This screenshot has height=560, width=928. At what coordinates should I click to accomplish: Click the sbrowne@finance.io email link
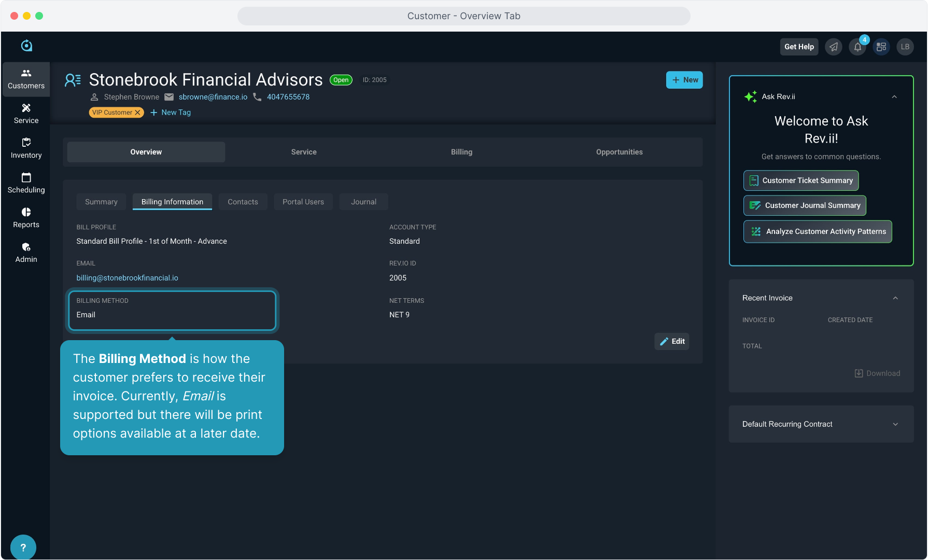click(x=213, y=97)
